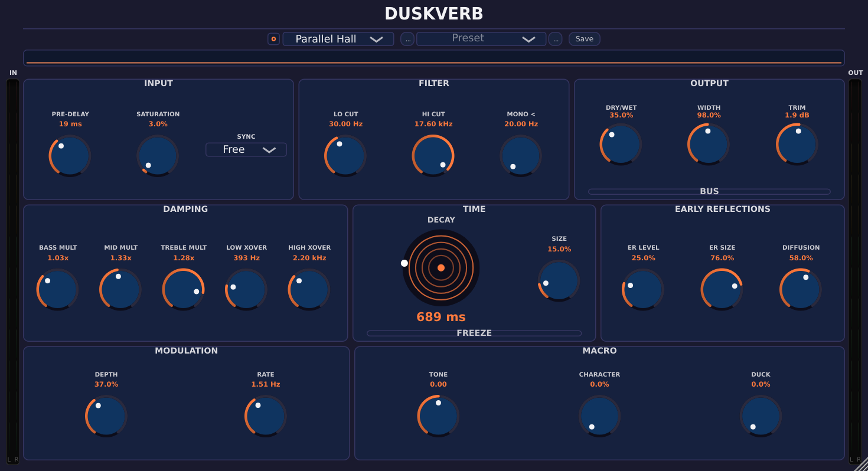Click the Low Xover knob
The width and height of the screenshot is (868, 471).
point(246,289)
